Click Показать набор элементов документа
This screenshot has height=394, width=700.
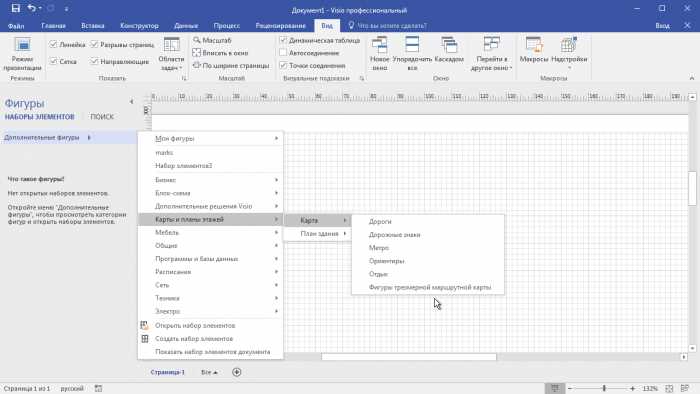pos(210,352)
